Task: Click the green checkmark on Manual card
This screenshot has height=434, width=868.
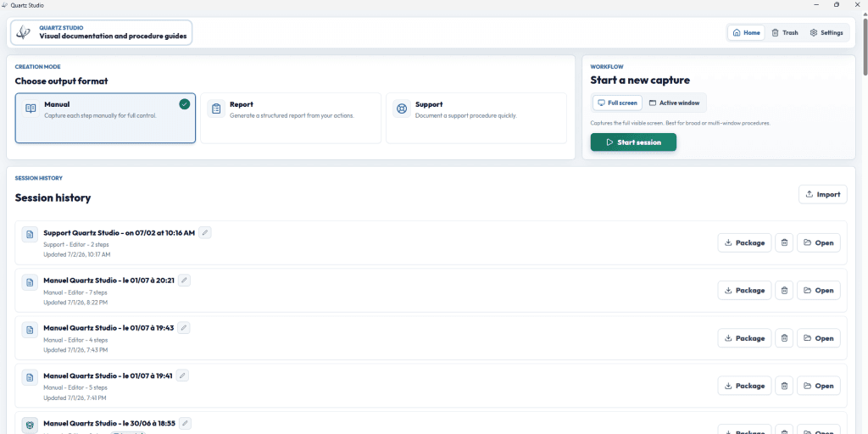Action: pos(184,104)
